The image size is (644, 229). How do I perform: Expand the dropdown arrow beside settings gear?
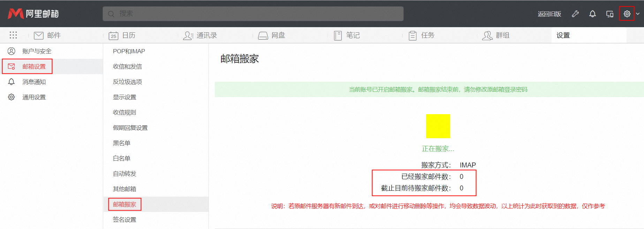[638, 14]
